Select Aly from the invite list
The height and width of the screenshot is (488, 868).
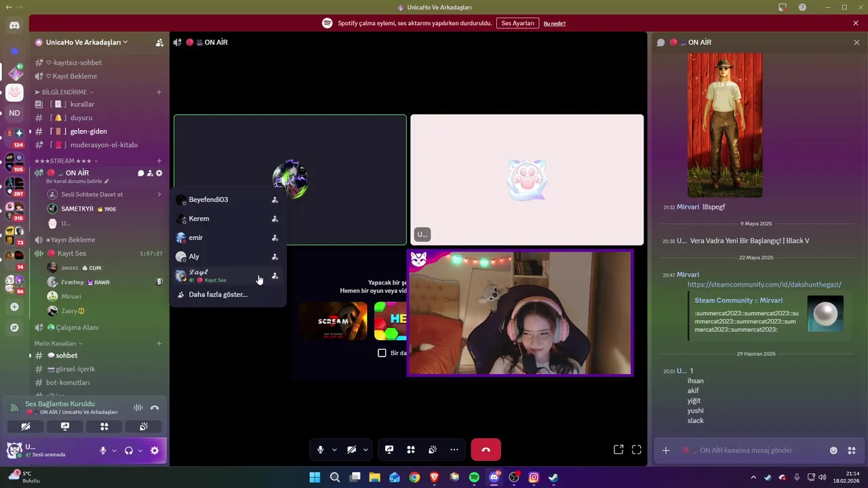[x=228, y=257]
